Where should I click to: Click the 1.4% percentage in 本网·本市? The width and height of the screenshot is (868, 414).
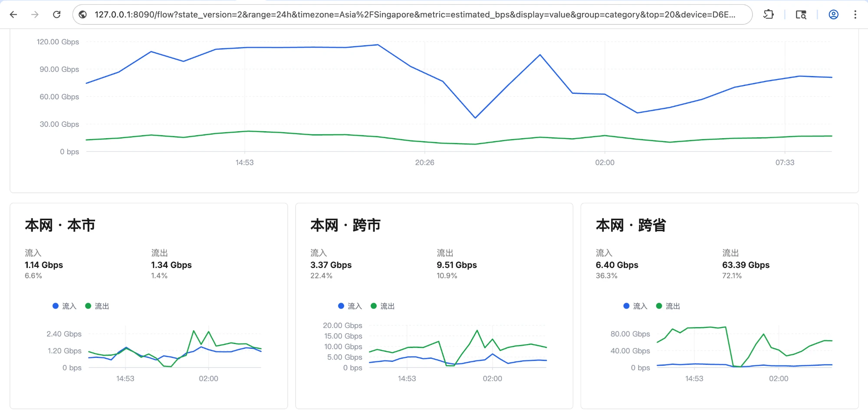pos(159,276)
